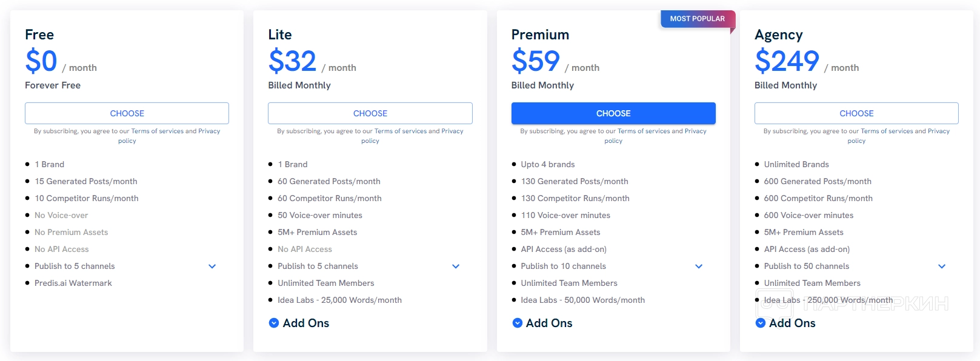The width and height of the screenshot is (980, 361).
Task: Expand Publish to 5 channels in Free plan
Action: pos(212,267)
